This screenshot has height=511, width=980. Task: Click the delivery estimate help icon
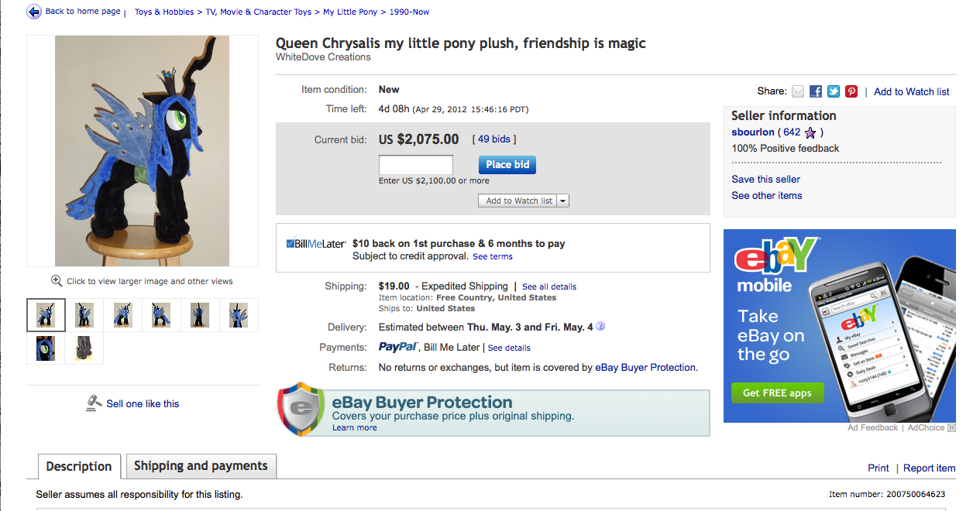coord(600,327)
